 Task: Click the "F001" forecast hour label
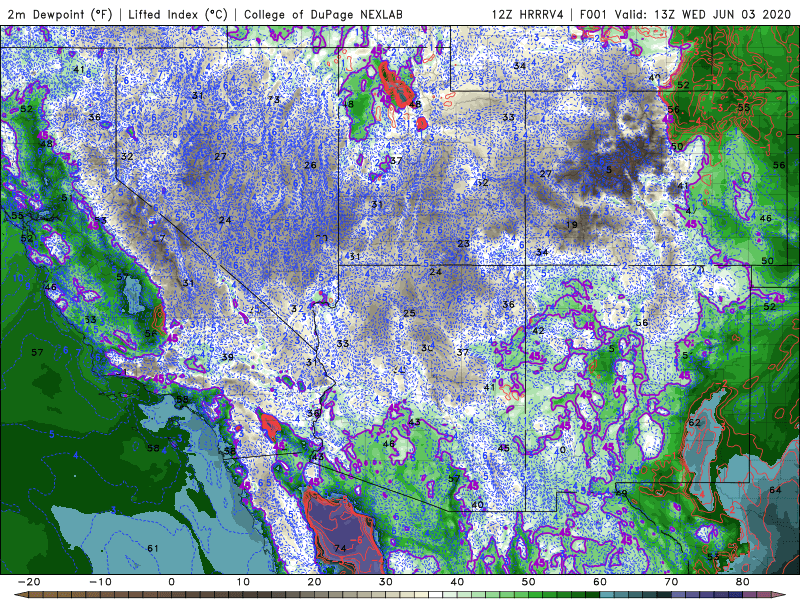pyautogui.click(x=594, y=14)
